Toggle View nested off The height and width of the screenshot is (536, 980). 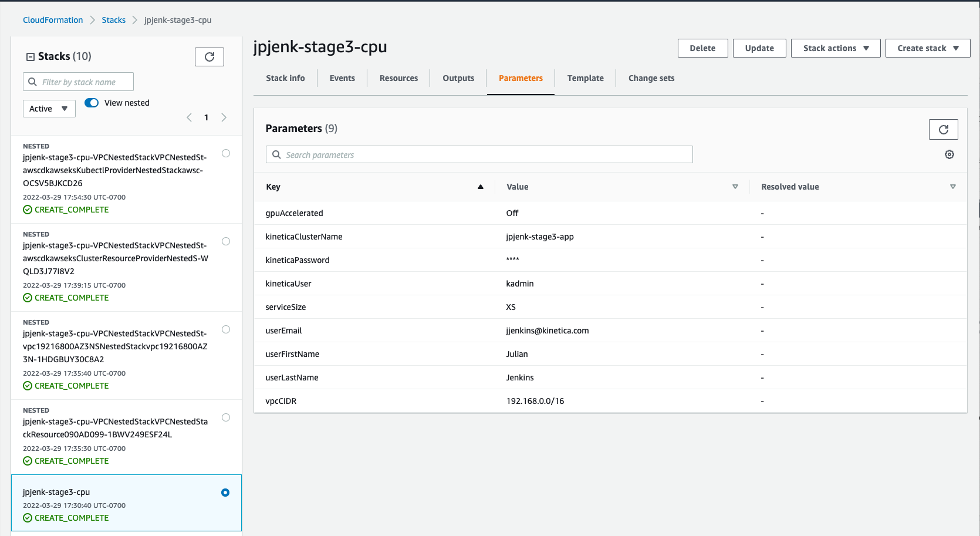(92, 102)
